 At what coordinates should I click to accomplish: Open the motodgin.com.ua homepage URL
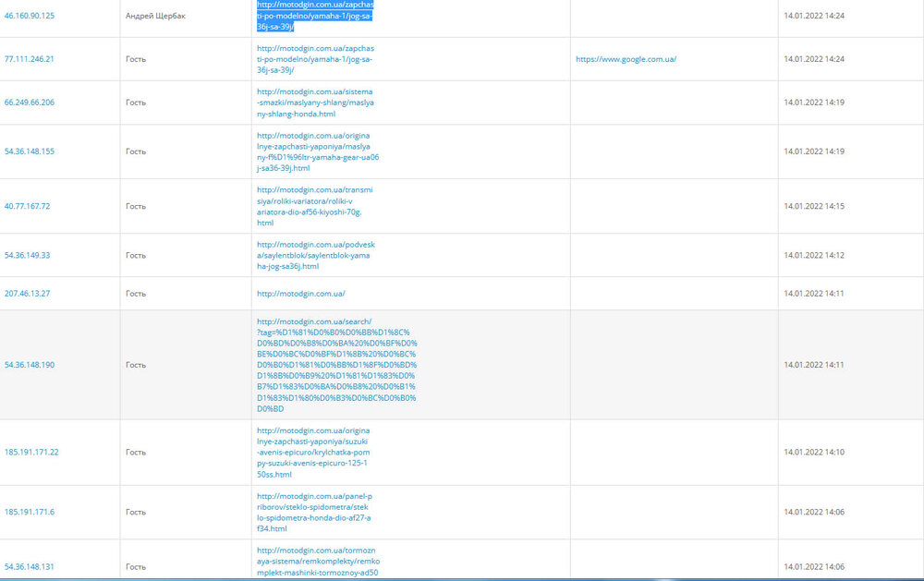point(300,294)
